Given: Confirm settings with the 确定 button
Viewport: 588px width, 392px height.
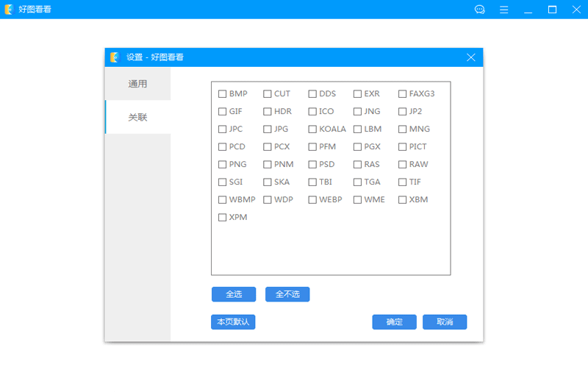Looking at the screenshot, I should pyautogui.click(x=394, y=322).
